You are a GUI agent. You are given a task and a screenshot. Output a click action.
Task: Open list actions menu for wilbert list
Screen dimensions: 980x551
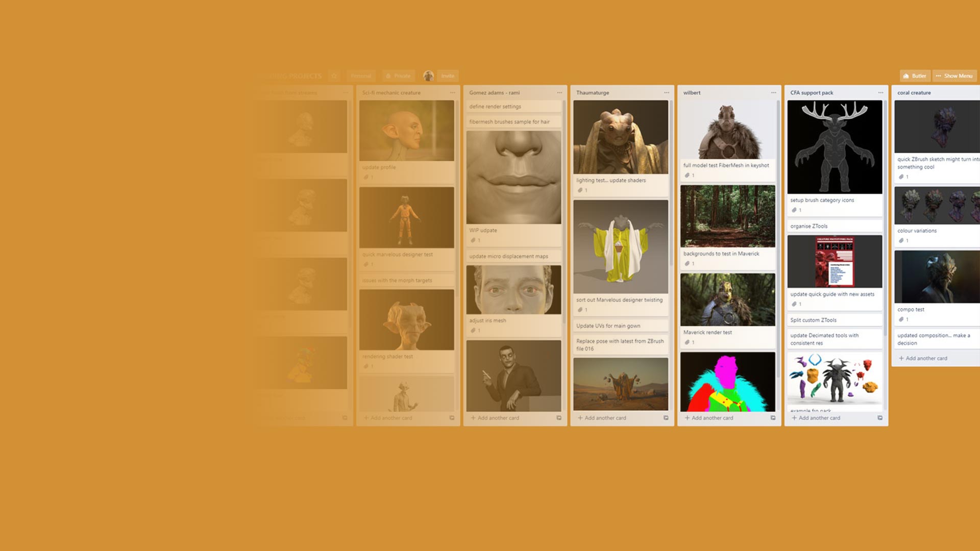coord(774,93)
